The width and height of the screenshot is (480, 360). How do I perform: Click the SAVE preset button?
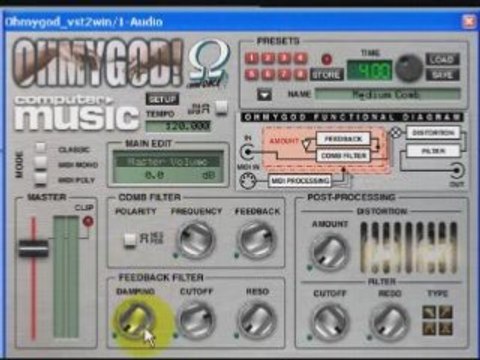(x=442, y=75)
